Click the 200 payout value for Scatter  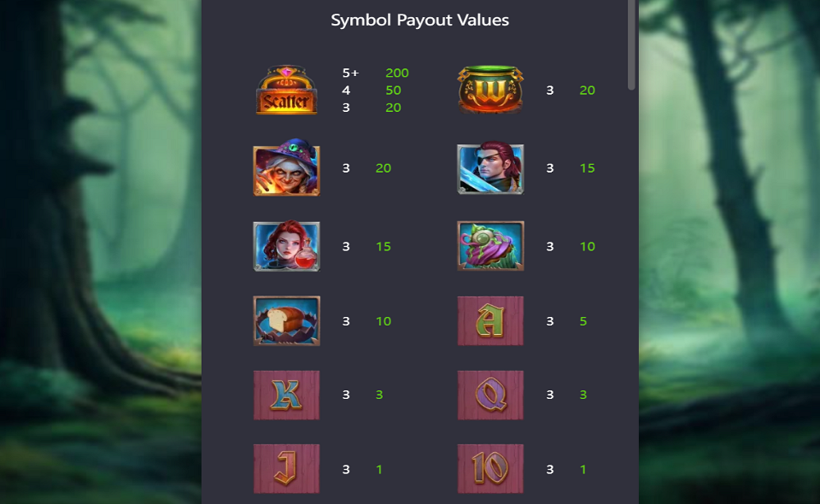397,73
